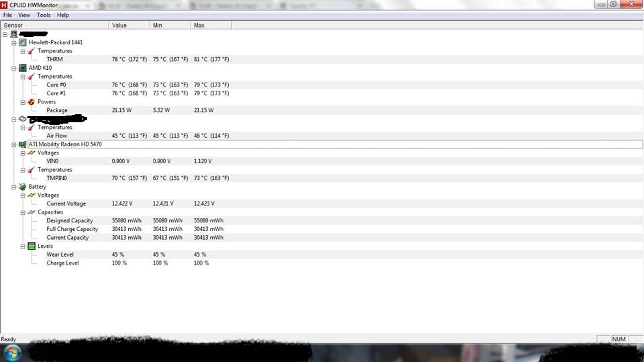The height and width of the screenshot is (362, 644).
Task: Collapse the Hewlett-Packard Temperatures group
Action: pyautogui.click(x=23, y=52)
